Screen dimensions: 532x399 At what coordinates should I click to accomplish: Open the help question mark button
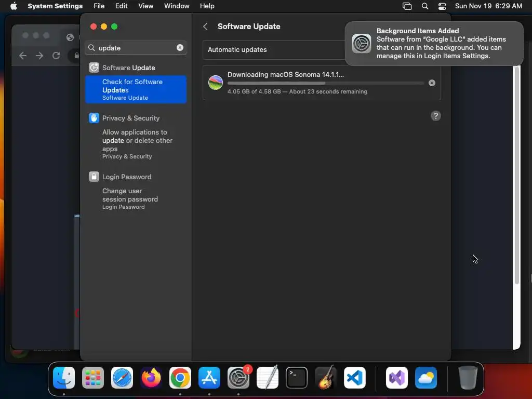(436, 116)
